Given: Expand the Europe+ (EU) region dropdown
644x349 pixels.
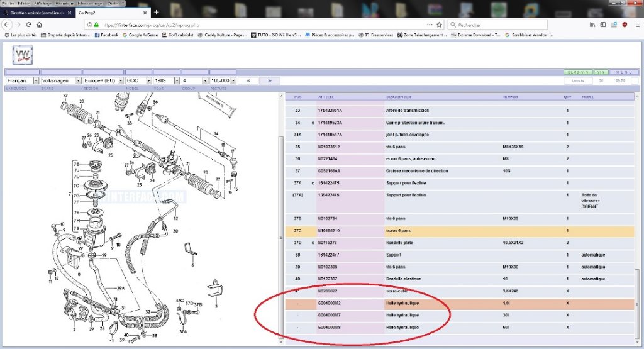Looking at the screenshot, I should (103, 80).
